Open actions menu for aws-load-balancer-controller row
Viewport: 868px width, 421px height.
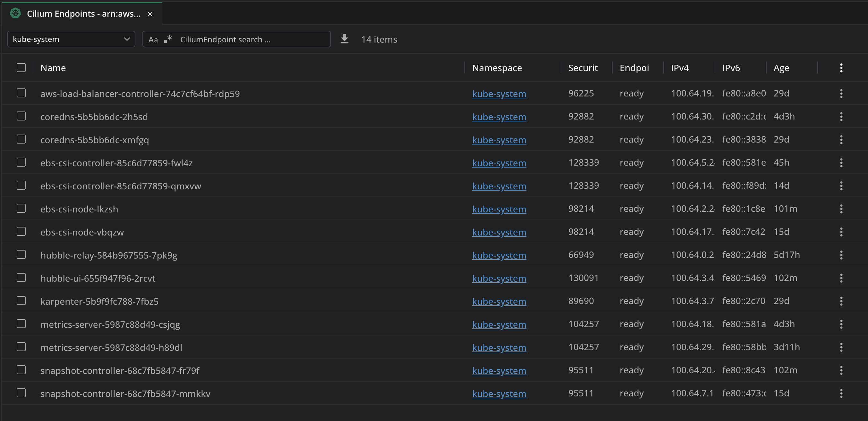pos(841,94)
